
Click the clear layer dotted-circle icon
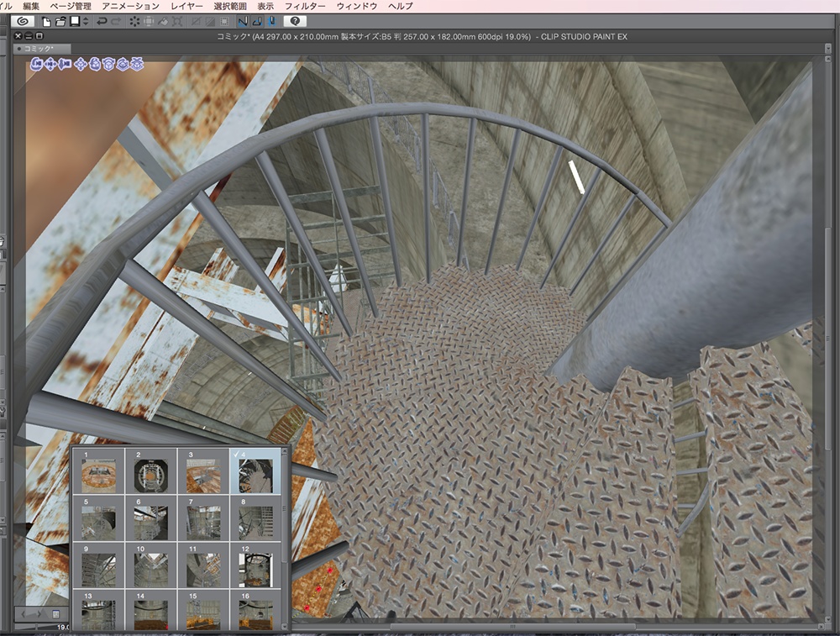click(x=134, y=22)
